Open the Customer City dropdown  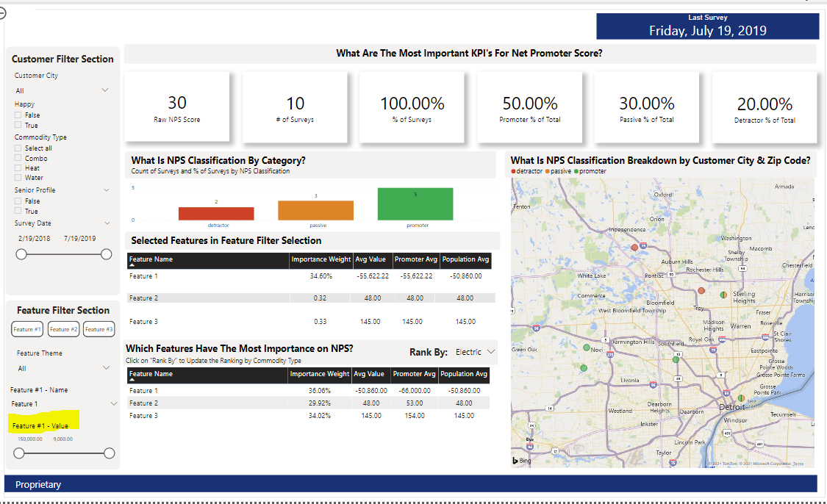[62, 90]
